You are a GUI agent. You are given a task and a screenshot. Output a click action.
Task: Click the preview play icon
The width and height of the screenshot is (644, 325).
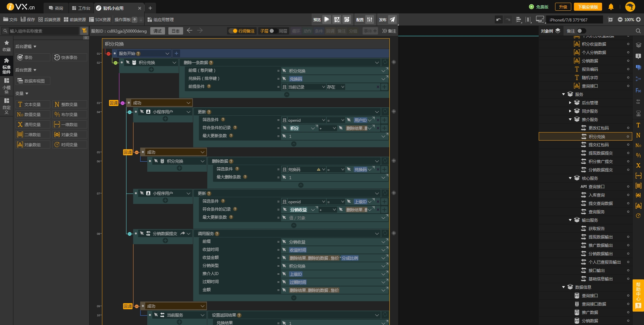coord(326,19)
